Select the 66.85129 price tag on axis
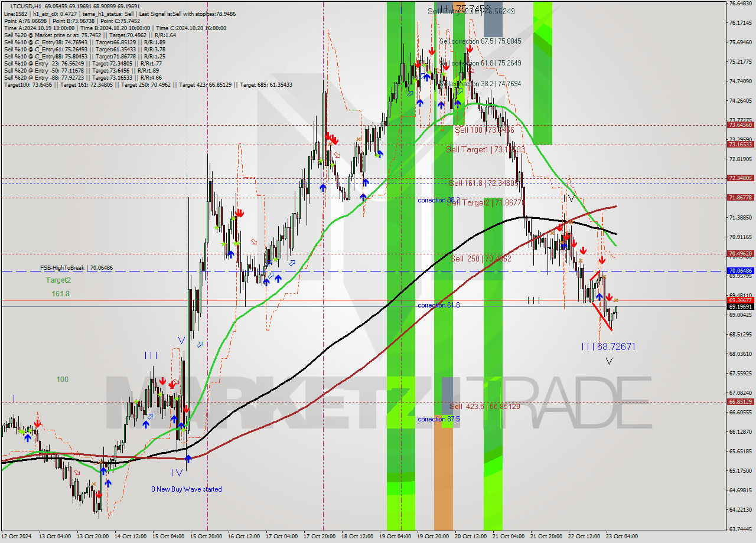The height and width of the screenshot is (543, 756). point(740,402)
